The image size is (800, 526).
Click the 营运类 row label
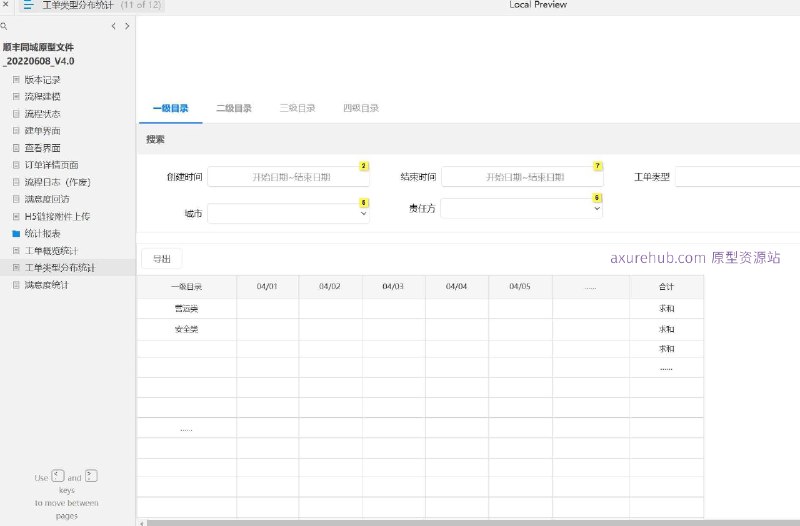click(186, 309)
